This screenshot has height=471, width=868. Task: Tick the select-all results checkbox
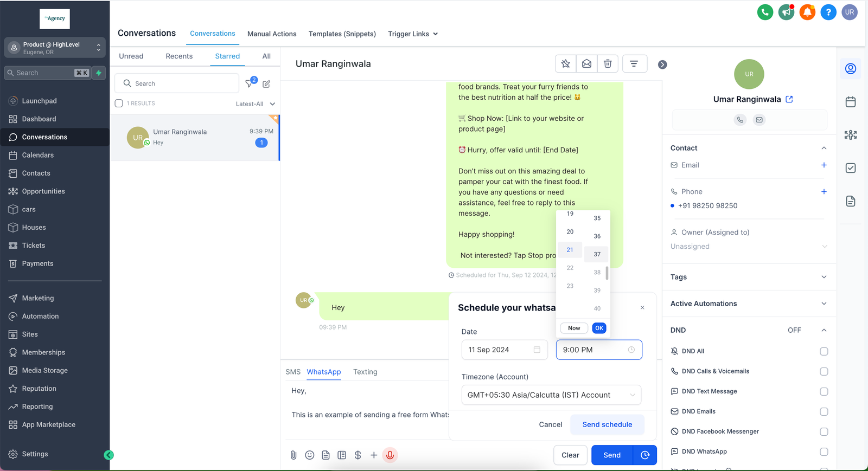click(x=119, y=104)
